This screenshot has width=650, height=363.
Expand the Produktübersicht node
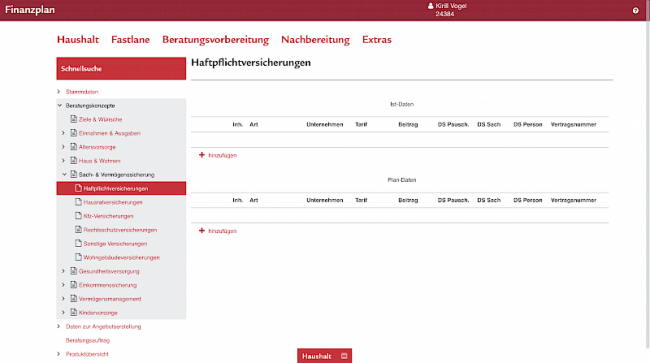(x=58, y=354)
